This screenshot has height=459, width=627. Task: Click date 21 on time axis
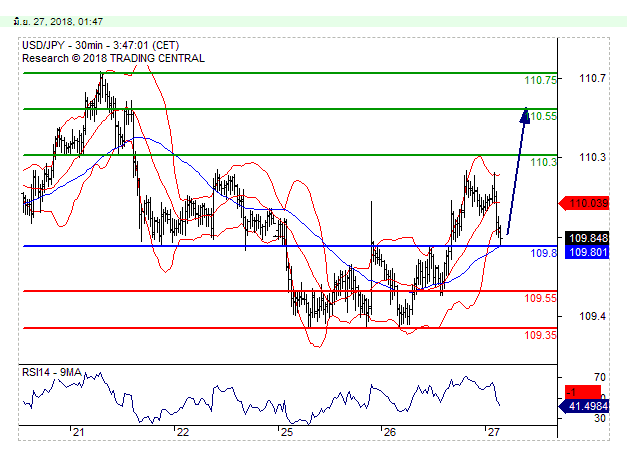click(x=78, y=432)
